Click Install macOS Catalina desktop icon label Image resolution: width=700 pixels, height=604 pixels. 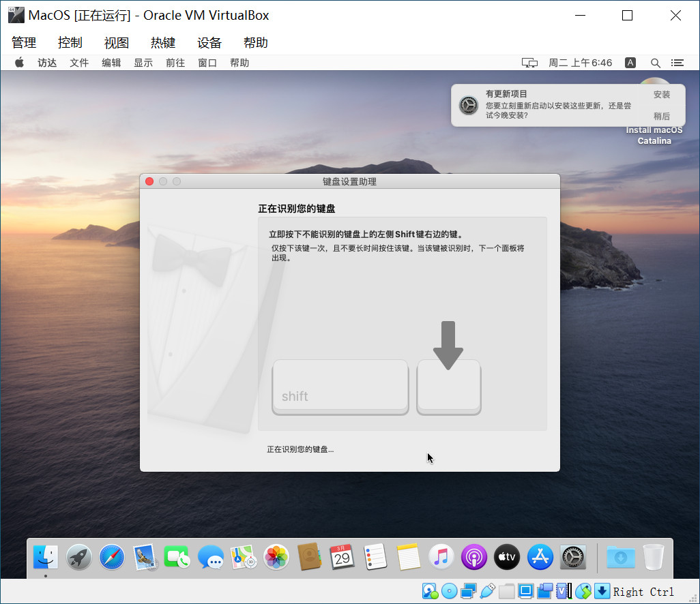[654, 135]
